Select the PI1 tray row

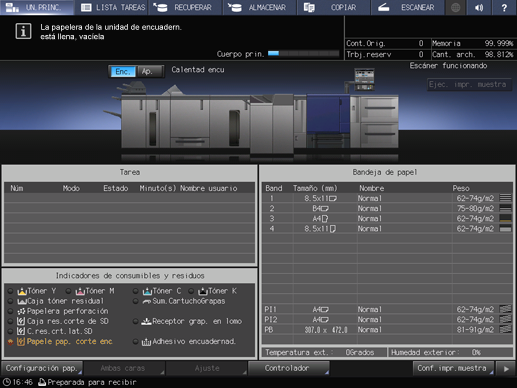[x=387, y=309]
